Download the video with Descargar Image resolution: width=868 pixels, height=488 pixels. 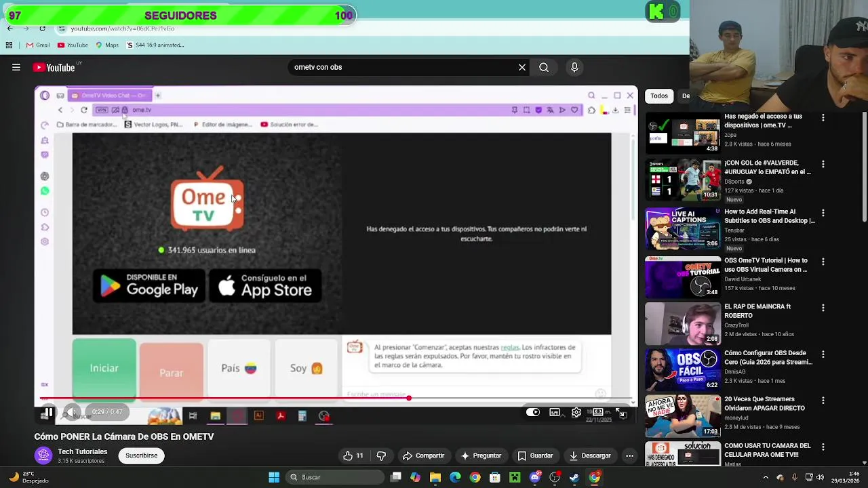tap(589, 455)
